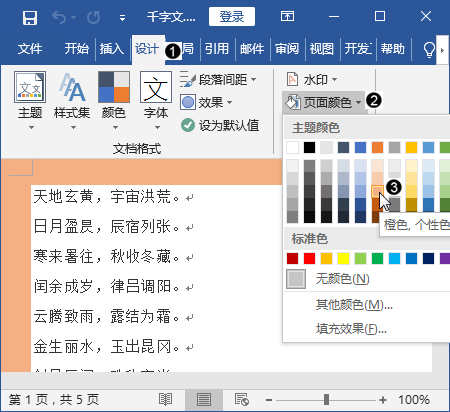Click the Tell Me lightbulb icon

pyautogui.click(x=429, y=49)
